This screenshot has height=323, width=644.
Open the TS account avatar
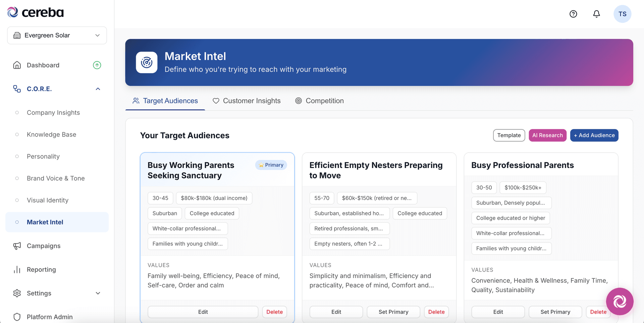[623, 14]
